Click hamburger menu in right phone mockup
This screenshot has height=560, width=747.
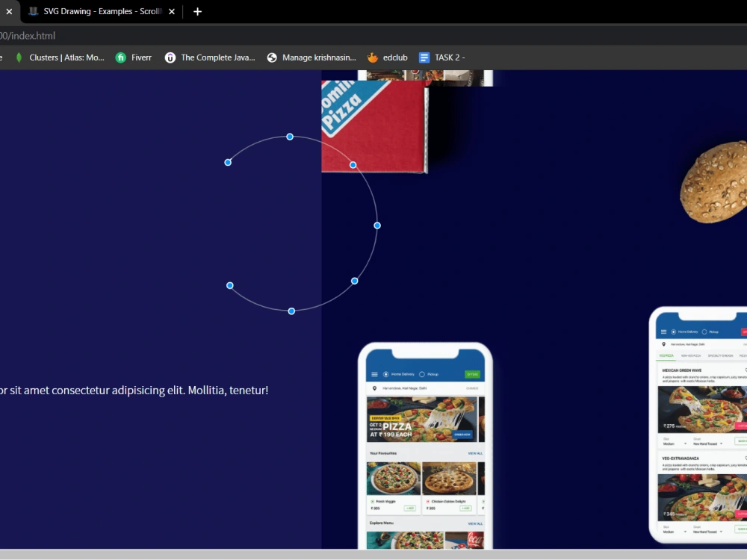pos(663,332)
